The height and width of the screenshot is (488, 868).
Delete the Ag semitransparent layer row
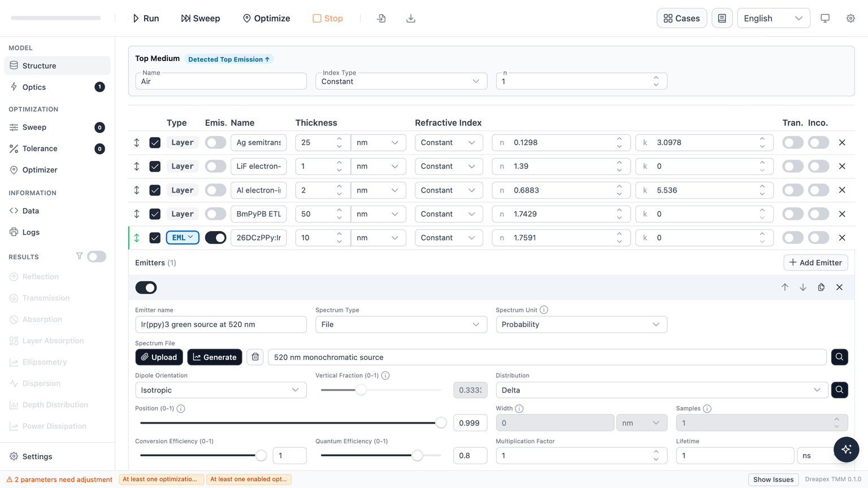click(x=842, y=142)
